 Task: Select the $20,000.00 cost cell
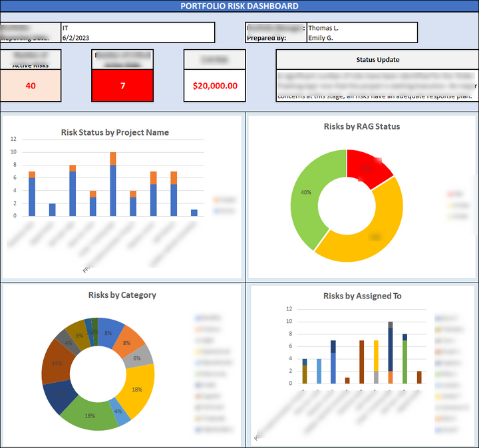215,86
